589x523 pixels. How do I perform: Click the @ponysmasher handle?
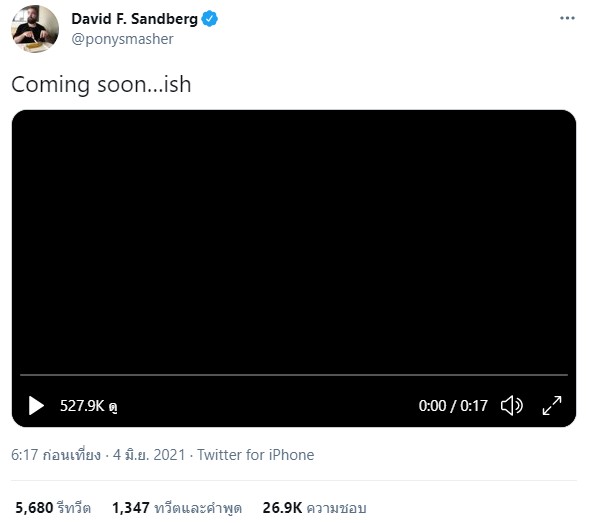coord(122,39)
